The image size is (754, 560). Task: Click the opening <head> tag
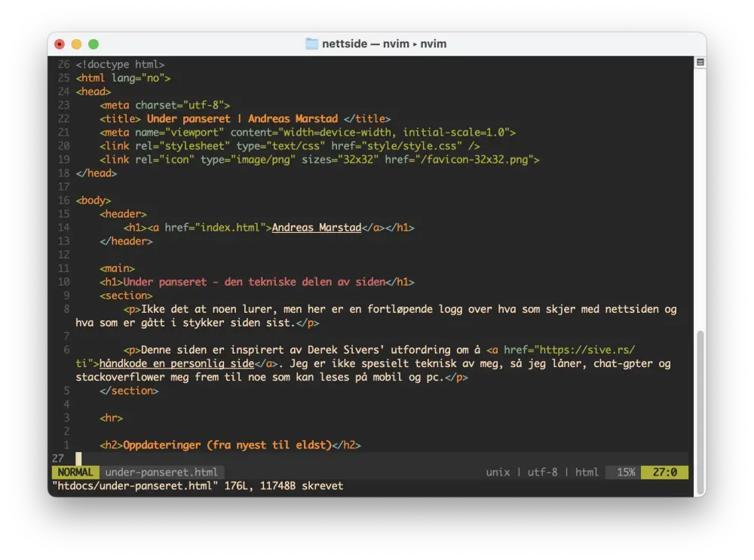[93, 91]
